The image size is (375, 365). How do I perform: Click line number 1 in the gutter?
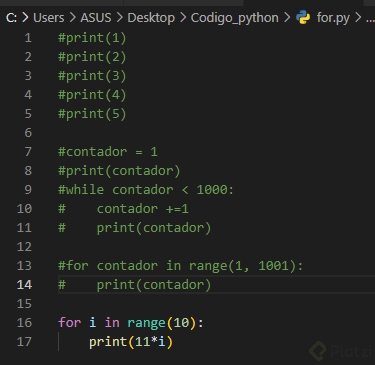click(x=28, y=38)
